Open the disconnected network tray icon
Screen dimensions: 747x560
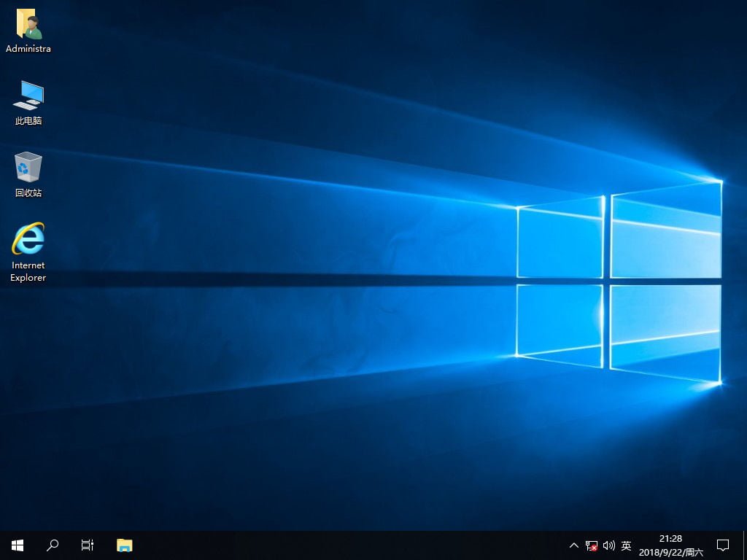pyautogui.click(x=592, y=545)
